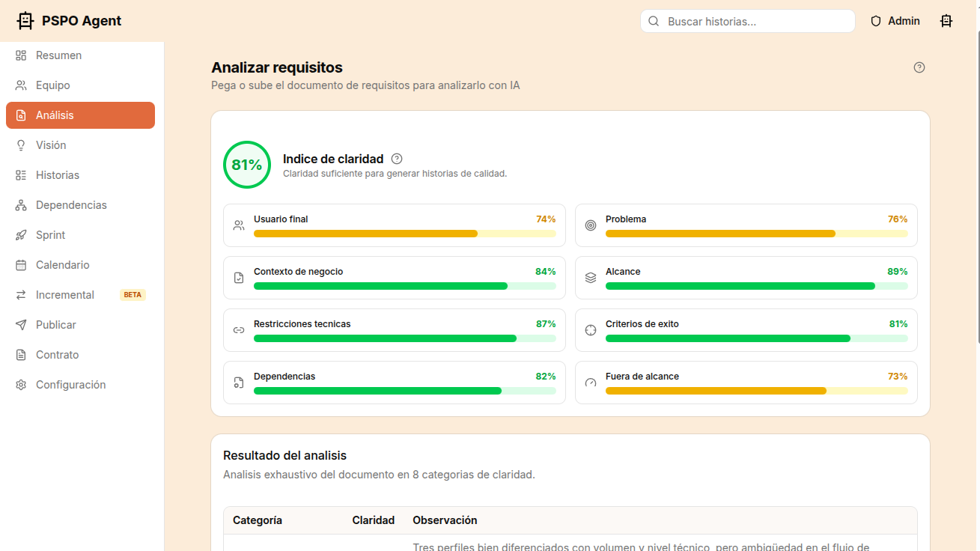980x551 pixels.
Task: Click the Fuera de alcance progress bar
Action: (756, 390)
